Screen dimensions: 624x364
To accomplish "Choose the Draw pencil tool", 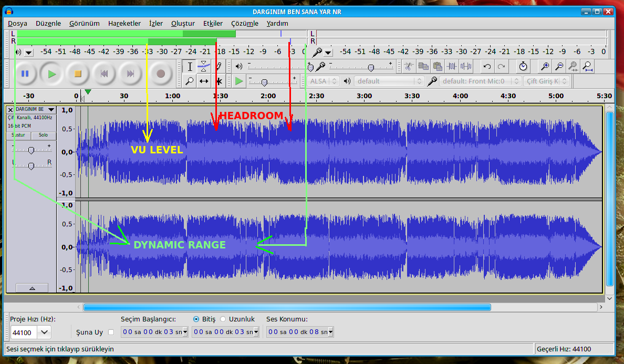I will pos(219,66).
